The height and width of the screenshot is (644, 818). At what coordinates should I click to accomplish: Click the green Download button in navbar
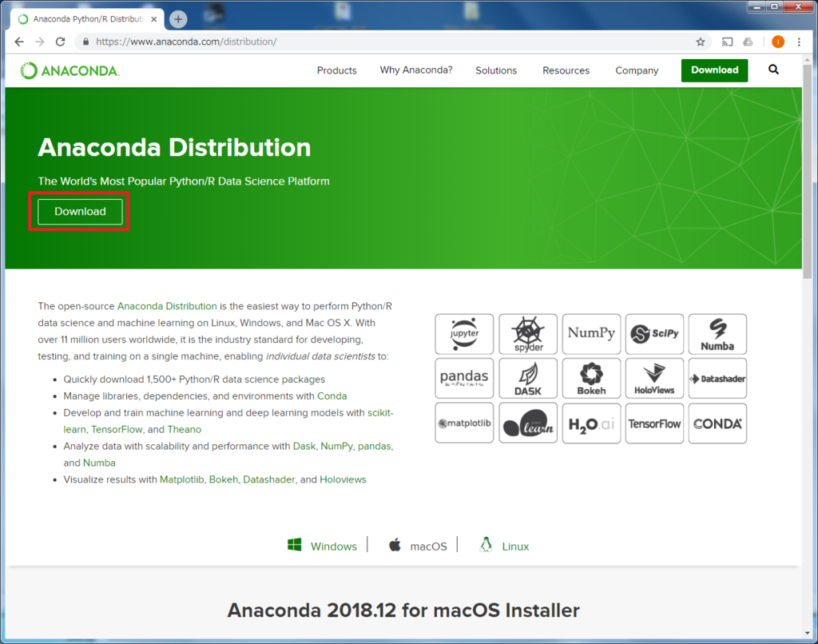714,70
